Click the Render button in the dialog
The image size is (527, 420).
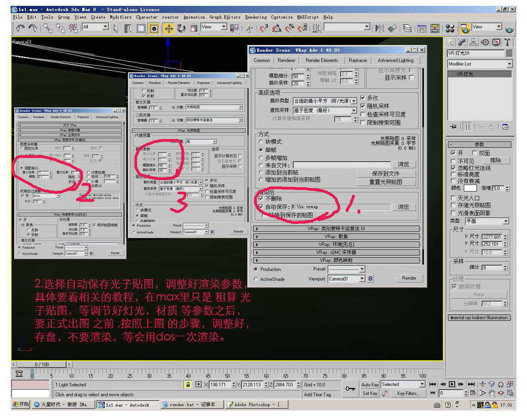[410, 278]
